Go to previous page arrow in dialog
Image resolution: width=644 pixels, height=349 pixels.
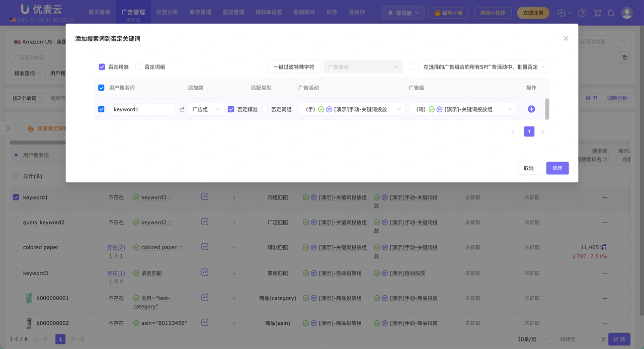point(513,132)
